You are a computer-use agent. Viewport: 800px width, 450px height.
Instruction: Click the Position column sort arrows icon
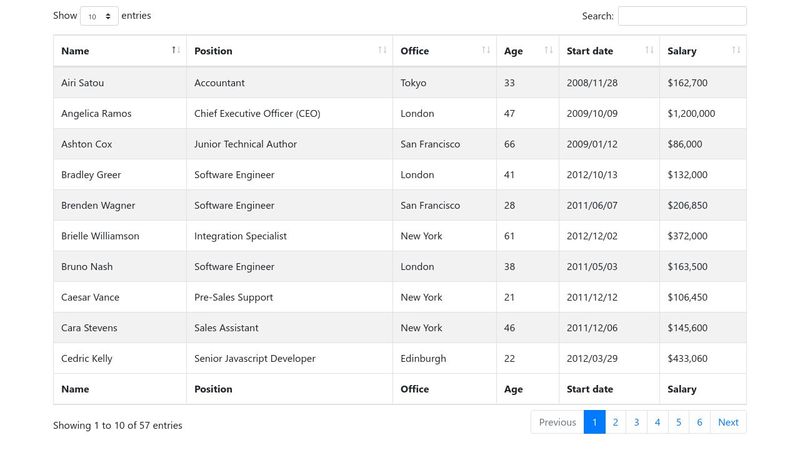pyautogui.click(x=382, y=50)
